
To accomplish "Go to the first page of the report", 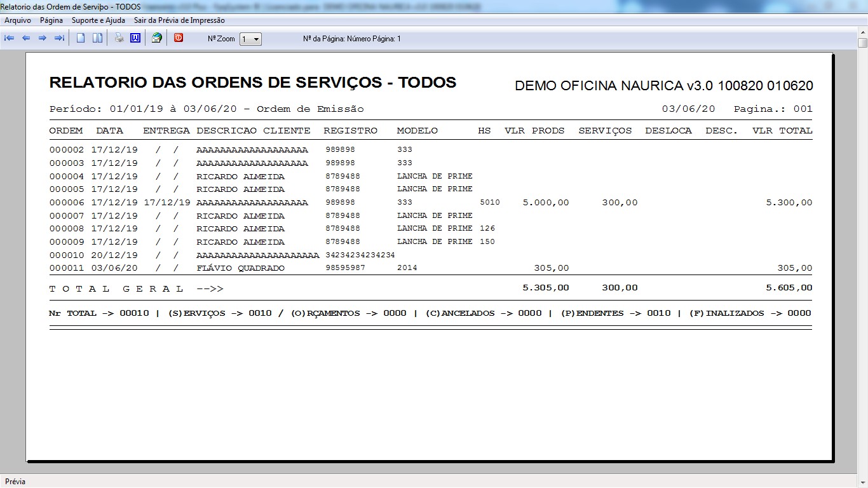I will click(10, 38).
